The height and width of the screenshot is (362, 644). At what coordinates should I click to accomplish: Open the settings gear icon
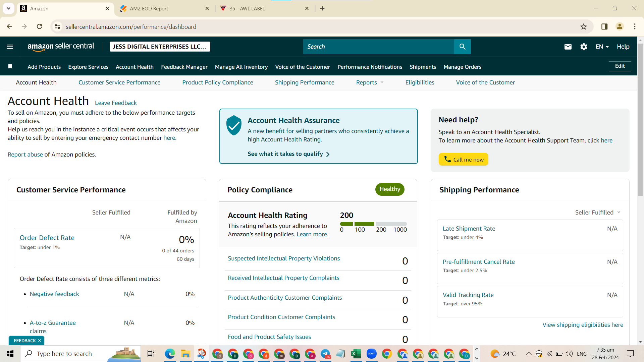pos(584,47)
